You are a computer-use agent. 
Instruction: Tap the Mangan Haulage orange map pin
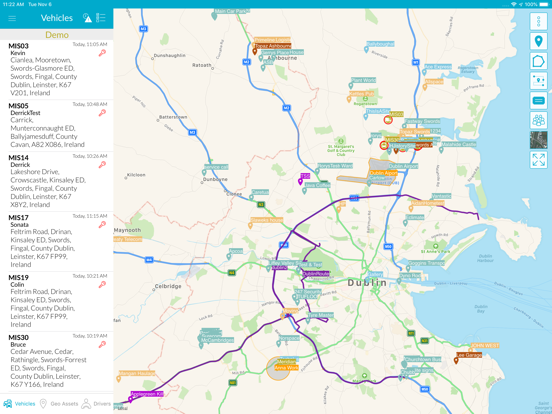119,379
